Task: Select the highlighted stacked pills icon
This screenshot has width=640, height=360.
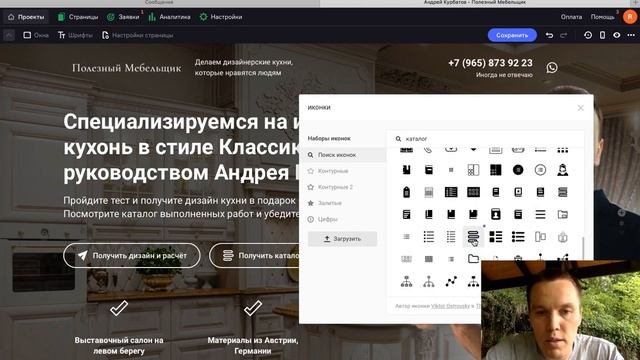Action: click(x=473, y=237)
